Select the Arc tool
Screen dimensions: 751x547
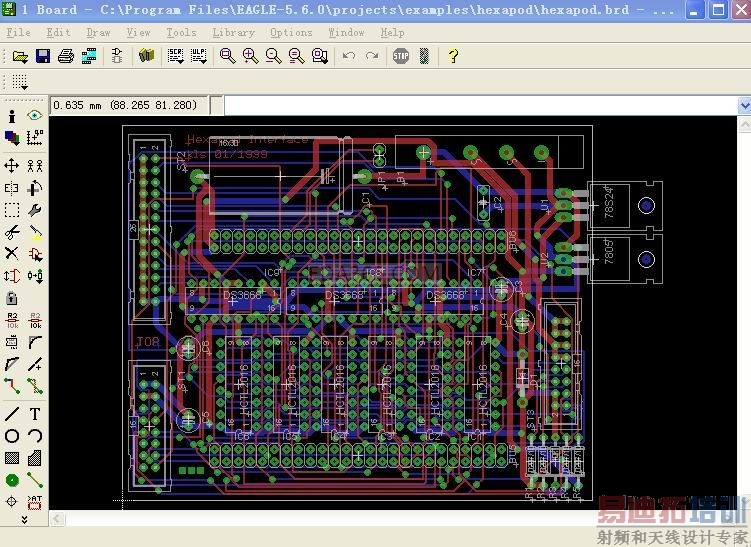point(34,436)
